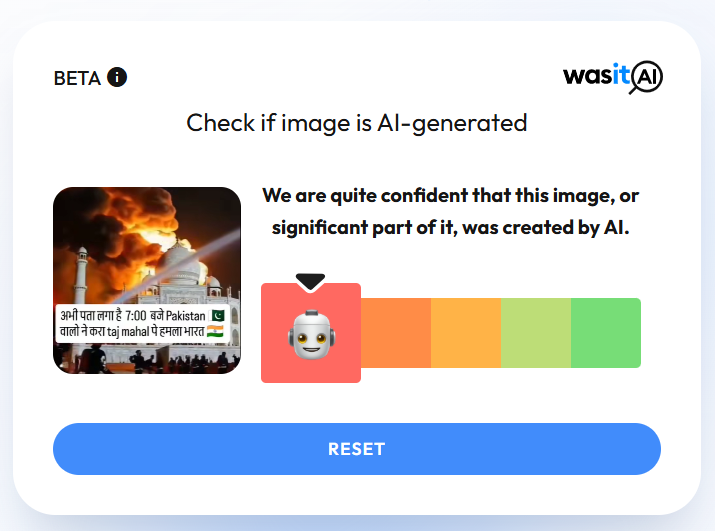Click the 'Check if image is AI-generated' heading
Viewport: 715px width, 531px height.
click(357, 123)
